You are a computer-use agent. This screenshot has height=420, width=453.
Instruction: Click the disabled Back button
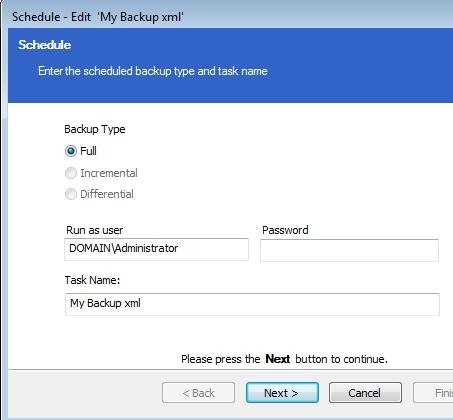pyautogui.click(x=199, y=393)
